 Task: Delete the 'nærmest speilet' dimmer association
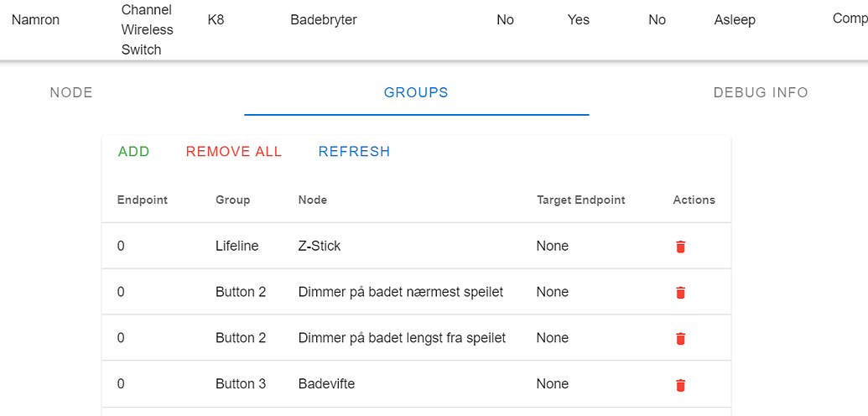(680, 293)
